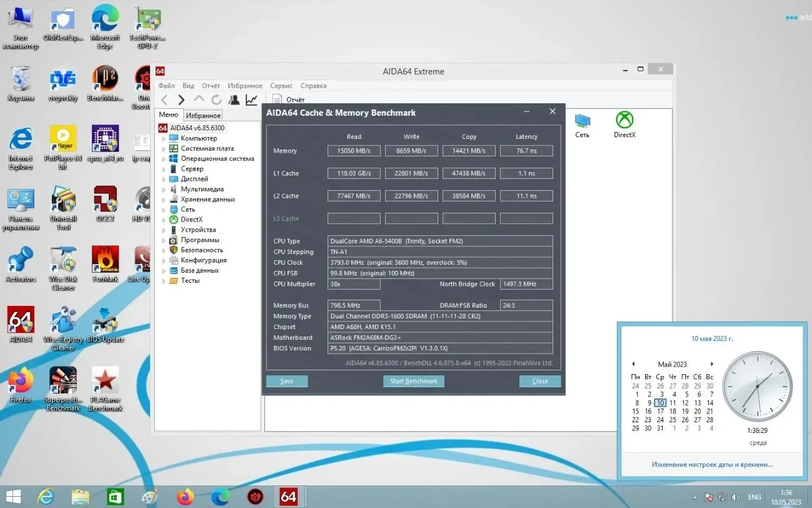Open OCCT desktop shortcut
The image size is (812, 508).
coord(105,203)
